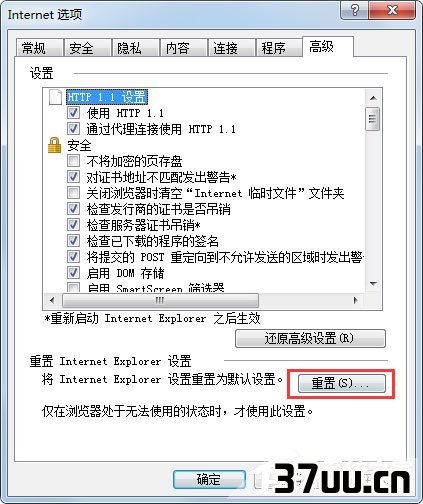
Task: Check 关闭浏览器时清空 Internet 临时文件 option
Action: pyautogui.click(x=73, y=193)
